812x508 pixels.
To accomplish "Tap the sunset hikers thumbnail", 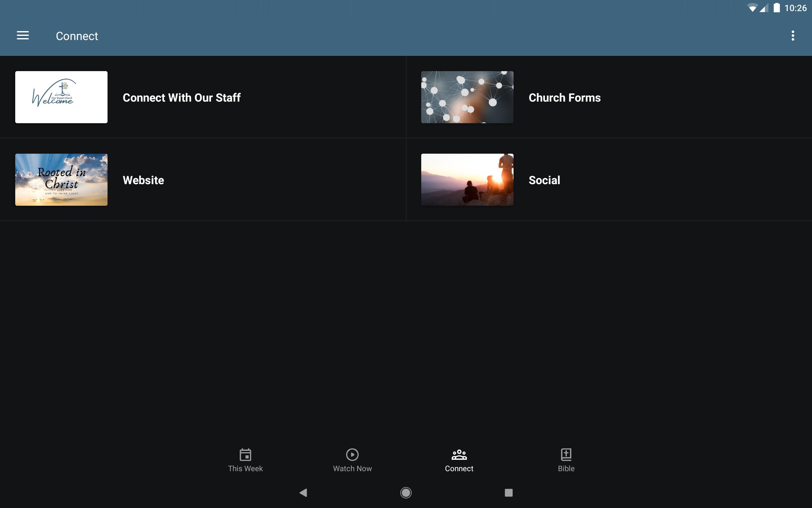I will pos(467,180).
